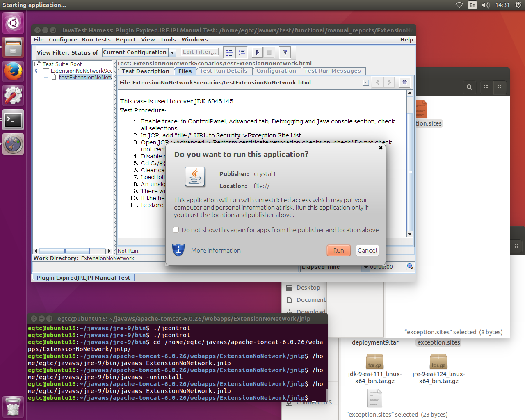Click the help question mark icon

tap(285, 52)
